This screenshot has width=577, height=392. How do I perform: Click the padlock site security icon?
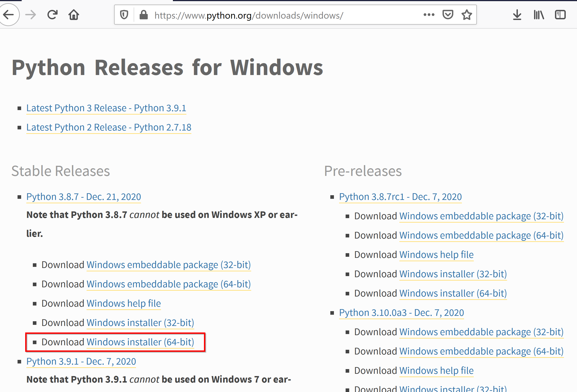(x=143, y=15)
